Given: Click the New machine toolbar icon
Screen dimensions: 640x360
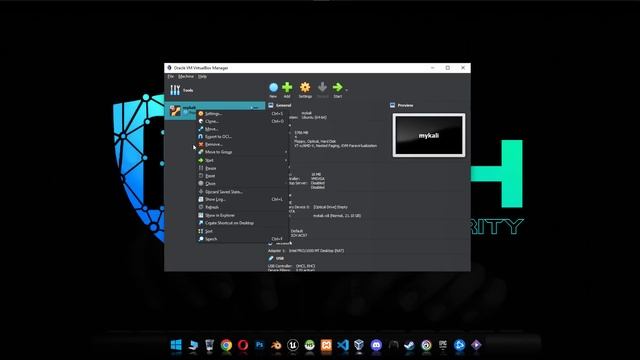Looking at the screenshot, I should point(273,89).
